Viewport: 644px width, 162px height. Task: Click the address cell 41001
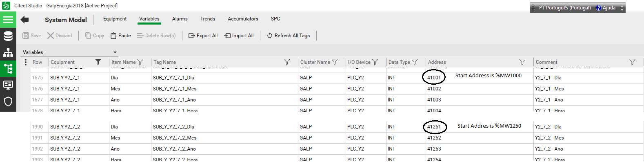(434, 78)
